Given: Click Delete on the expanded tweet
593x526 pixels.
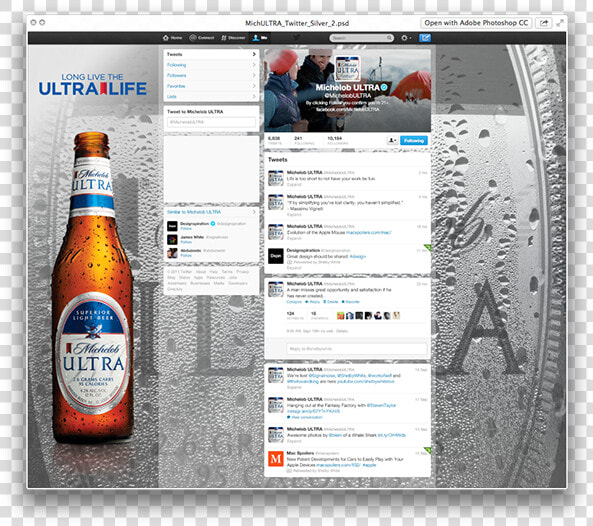Looking at the screenshot, I should click(x=331, y=302).
